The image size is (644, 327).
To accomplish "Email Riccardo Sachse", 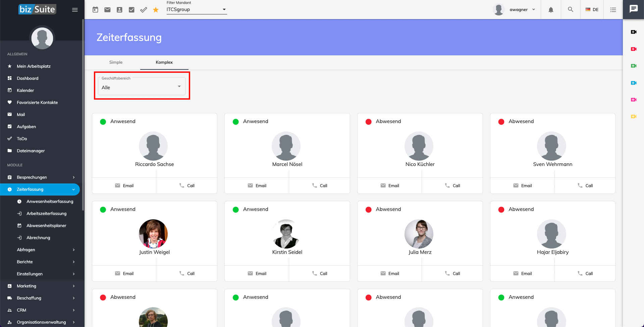I will 124,185.
